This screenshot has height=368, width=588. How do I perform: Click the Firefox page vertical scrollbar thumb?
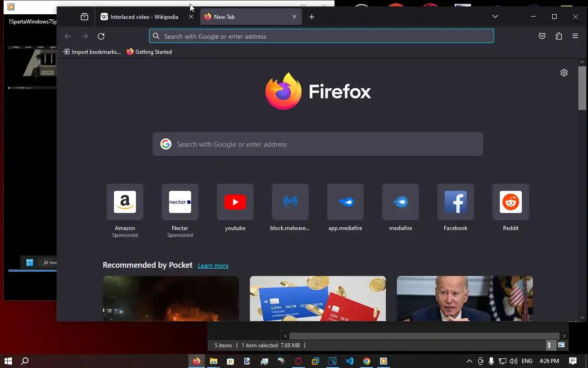(x=582, y=88)
